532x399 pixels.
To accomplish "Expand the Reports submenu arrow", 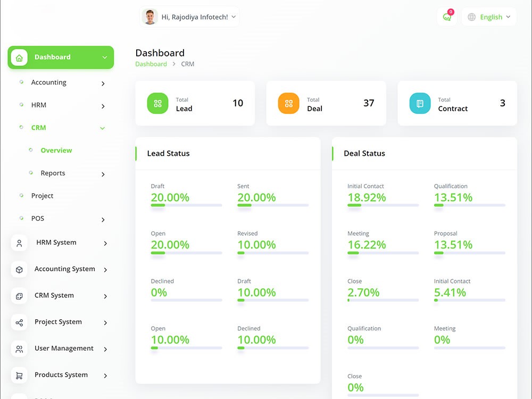I will click(103, 174).
